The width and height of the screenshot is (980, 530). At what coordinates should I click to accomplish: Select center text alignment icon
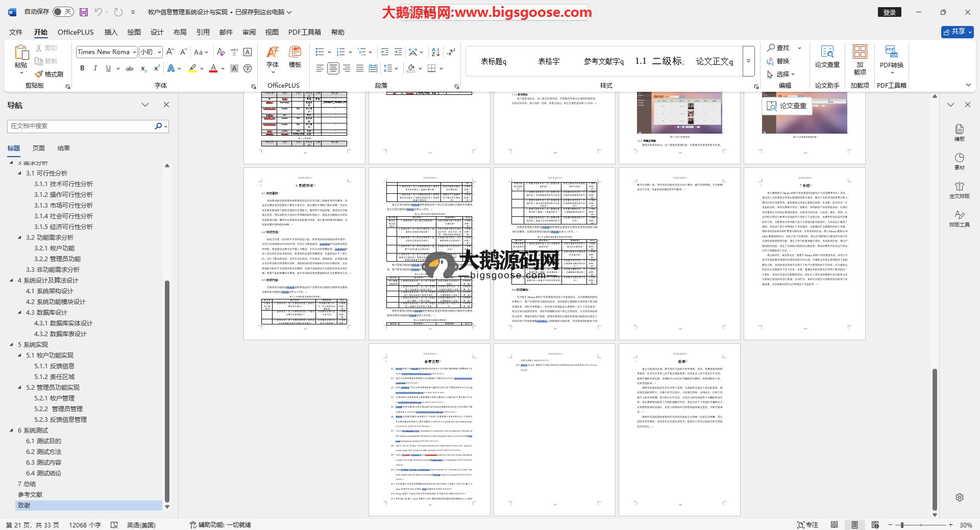(x=333, y=68)
